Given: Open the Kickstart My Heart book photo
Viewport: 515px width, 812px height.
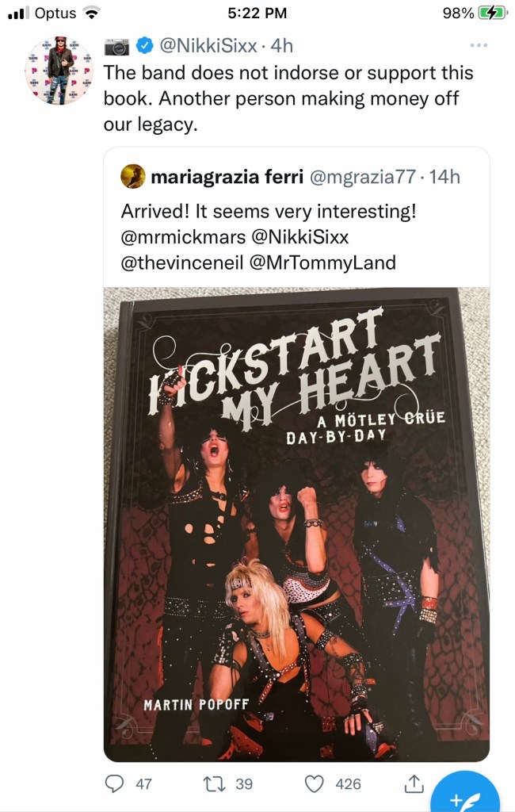Looking at the screenshot, I should point(296,524).
